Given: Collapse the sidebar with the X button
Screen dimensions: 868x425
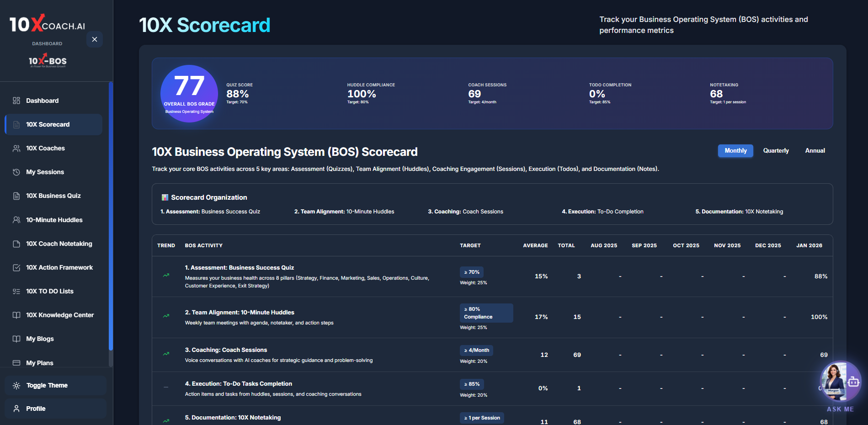Looking at the screenshot, I should pyautogui.click(x=95, y=39).
